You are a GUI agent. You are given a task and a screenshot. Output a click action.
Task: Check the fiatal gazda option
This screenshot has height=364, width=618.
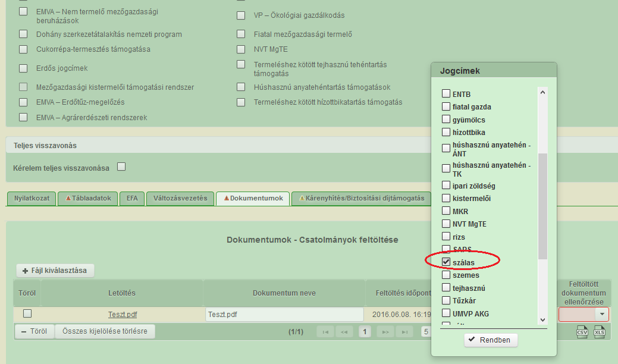point(446,106)
